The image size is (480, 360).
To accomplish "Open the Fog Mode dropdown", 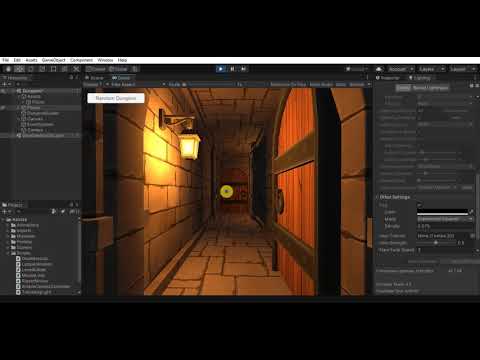I will pos(445,219).
